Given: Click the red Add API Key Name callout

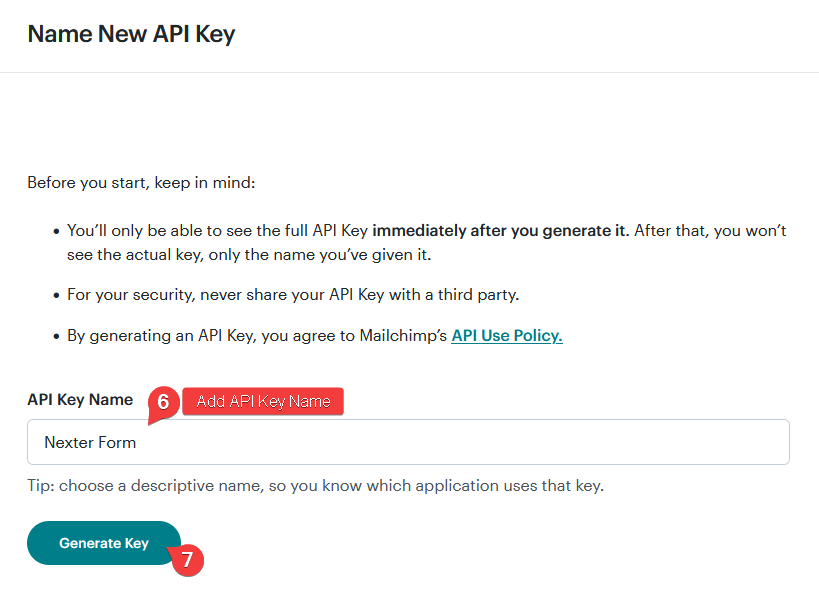Looking at the screenshot, I should pos(262,401).
